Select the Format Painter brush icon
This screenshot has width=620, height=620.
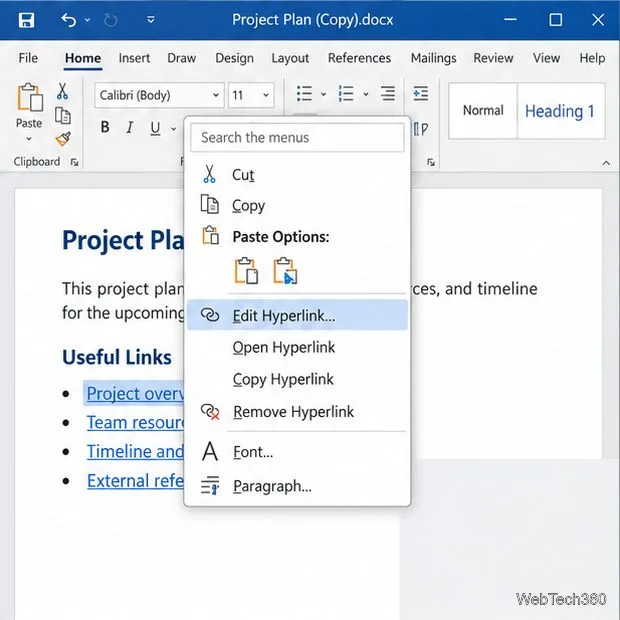pyautogui.click(x=62, y=139)
